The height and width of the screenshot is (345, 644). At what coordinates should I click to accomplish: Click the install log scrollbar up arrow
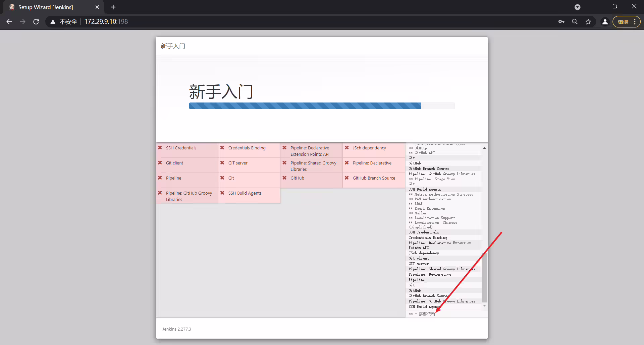point(484,148)
